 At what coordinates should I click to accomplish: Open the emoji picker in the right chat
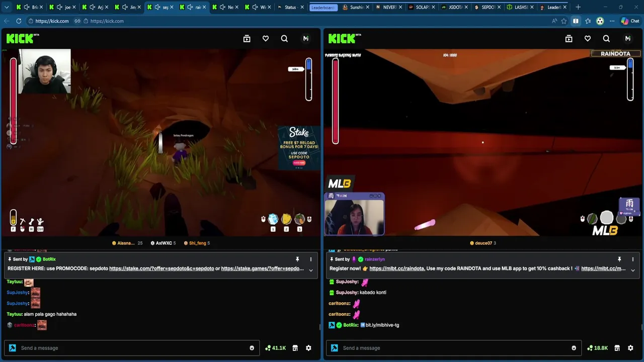(x=574, y=348)
